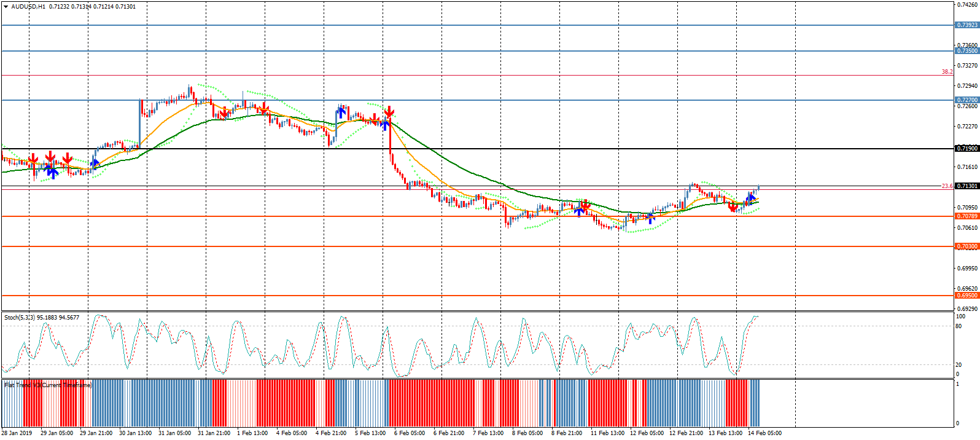Click the 80 level on Stochastic scale

(959, 326)
